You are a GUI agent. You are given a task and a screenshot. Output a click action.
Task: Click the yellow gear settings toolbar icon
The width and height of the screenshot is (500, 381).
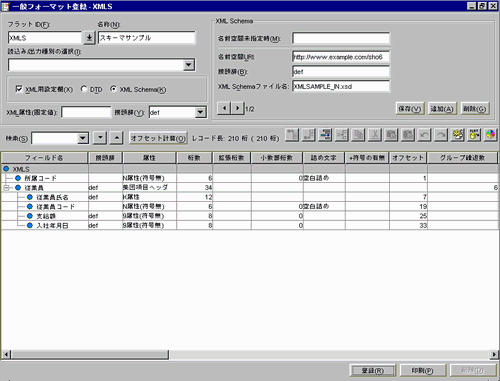pos(457,135)
